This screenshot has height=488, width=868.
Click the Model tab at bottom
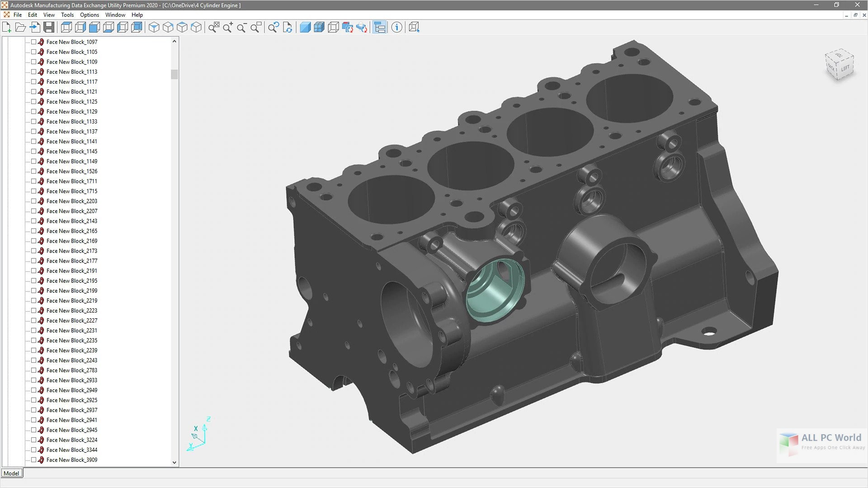click(x=11, y=473)
